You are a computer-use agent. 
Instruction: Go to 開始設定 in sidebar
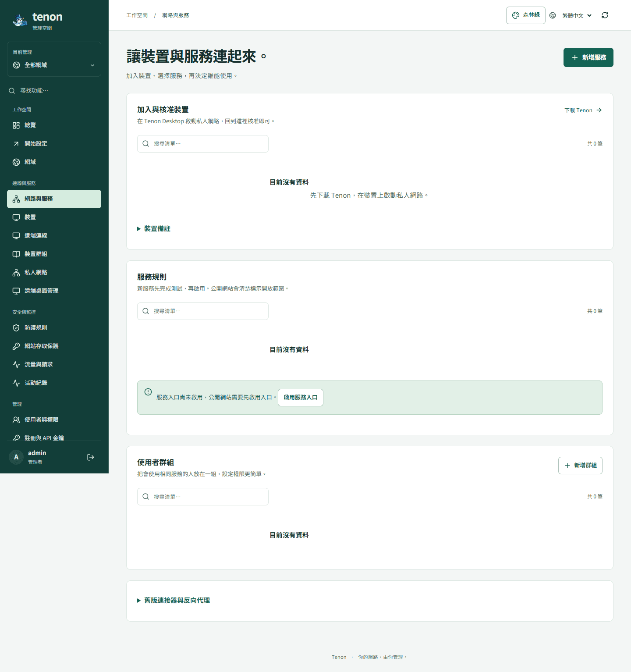pos(54,144)
